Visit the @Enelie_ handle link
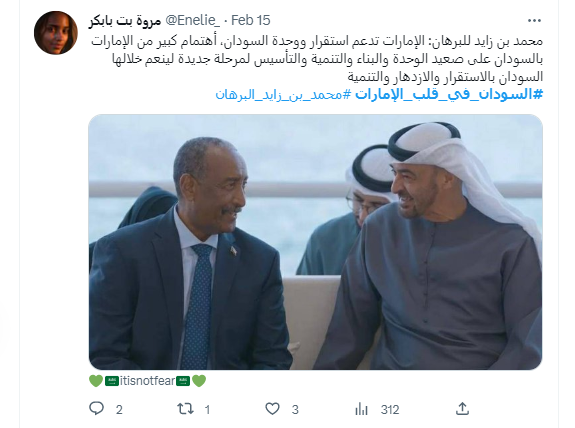 pos(193,20)
